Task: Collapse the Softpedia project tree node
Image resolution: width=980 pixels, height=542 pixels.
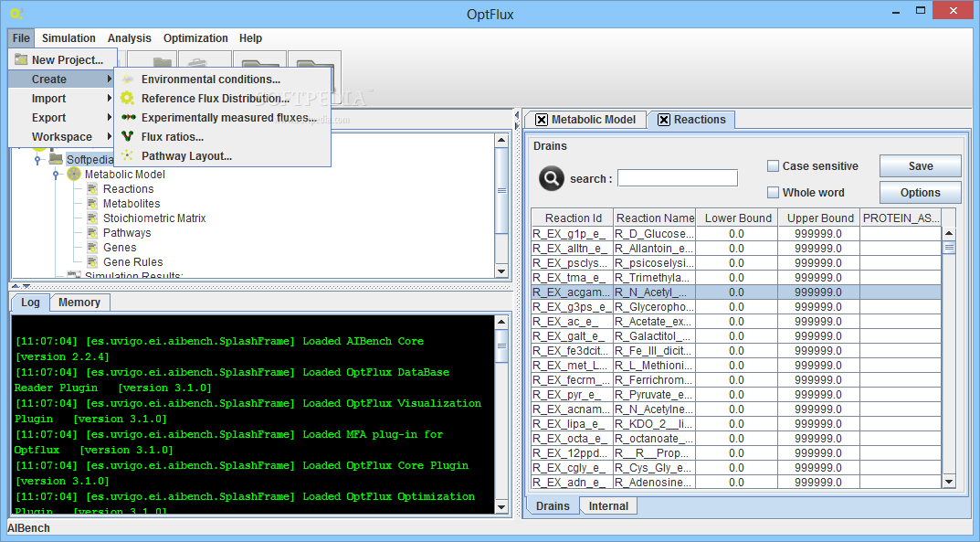Action: coord(37,160)
